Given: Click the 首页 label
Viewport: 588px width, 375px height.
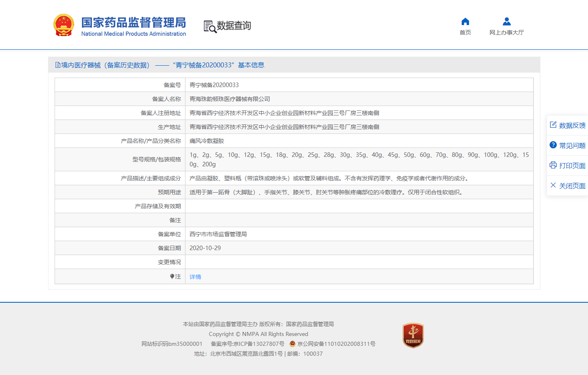Looking at the screenshot, I should pos(465,32).
